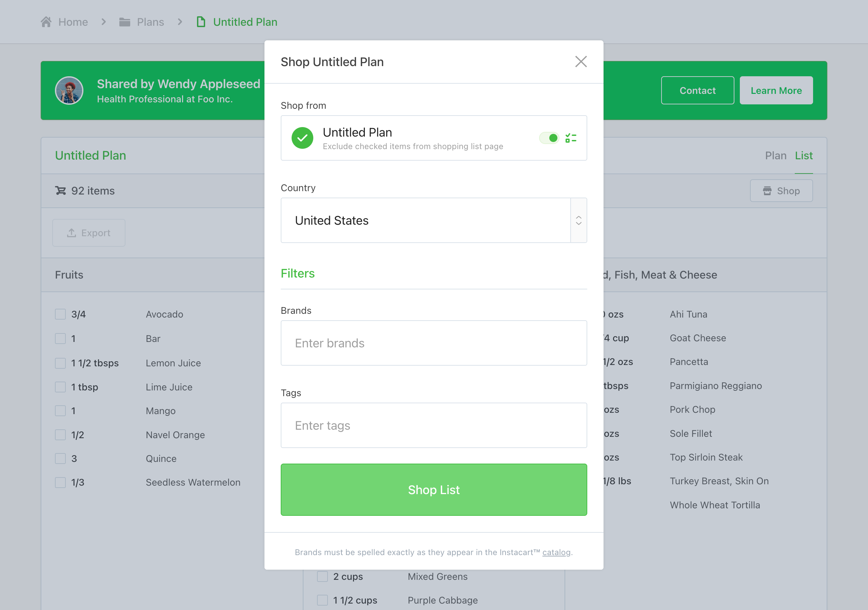Switch to the Plan tab

click(775, 156)
